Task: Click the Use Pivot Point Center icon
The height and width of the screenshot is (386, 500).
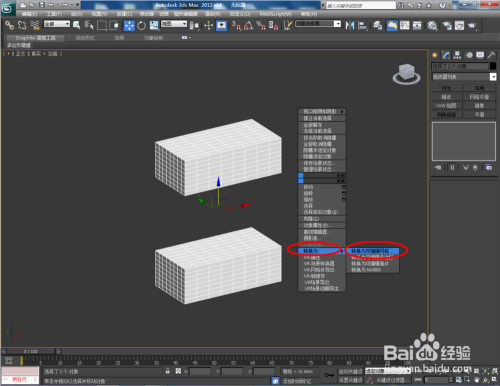Action: (194, 25)
